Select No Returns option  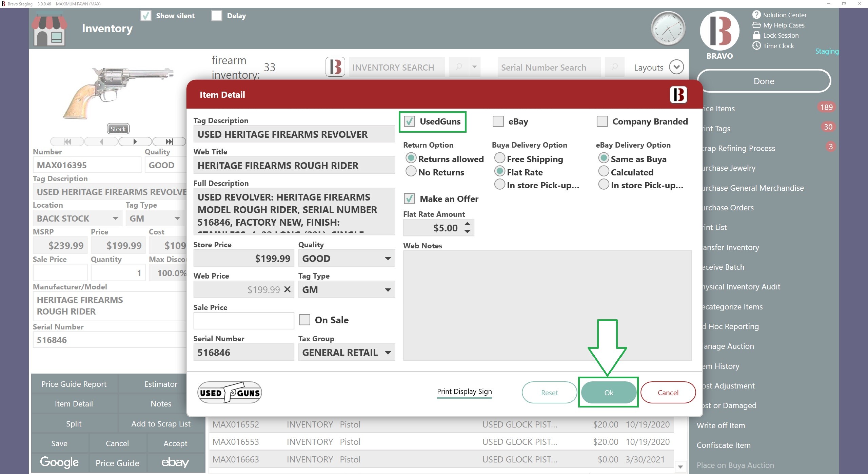(x=411, y=171)
